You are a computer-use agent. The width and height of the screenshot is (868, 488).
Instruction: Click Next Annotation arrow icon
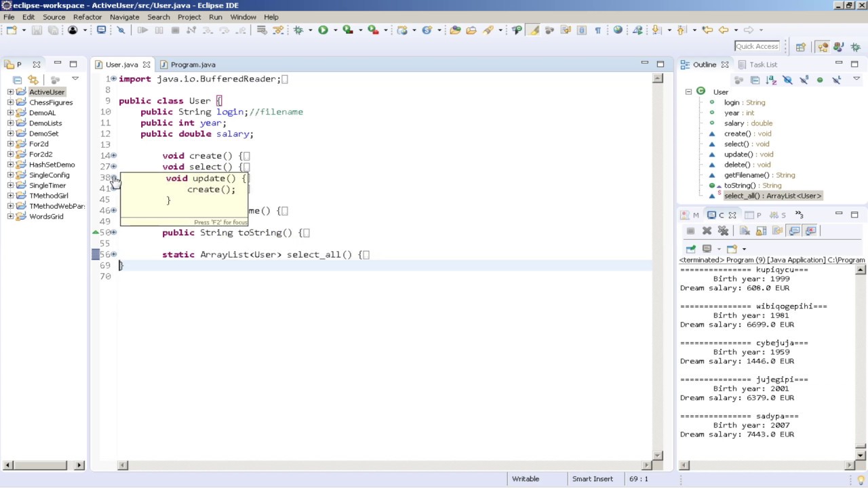click(656, 30)
